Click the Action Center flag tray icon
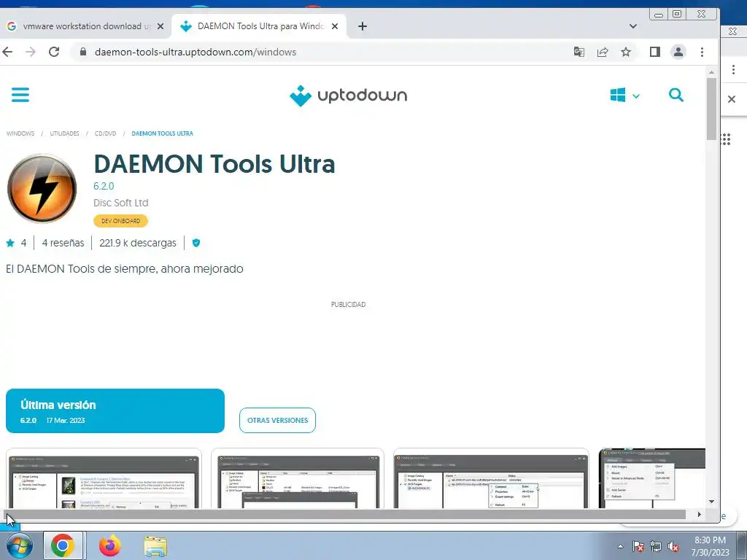This screenshot has height=560, width=747. 638,546
